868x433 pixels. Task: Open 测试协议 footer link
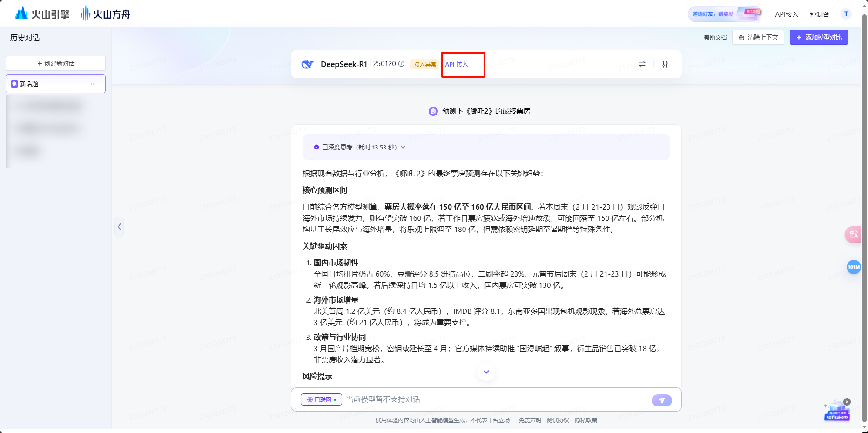point(558,420)
